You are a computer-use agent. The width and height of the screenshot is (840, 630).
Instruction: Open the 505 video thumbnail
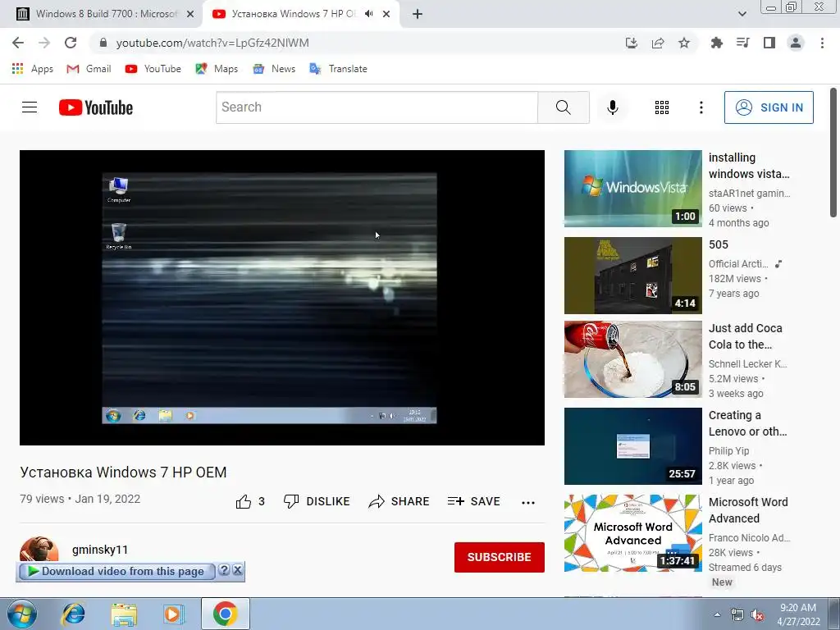click(632, 276)
